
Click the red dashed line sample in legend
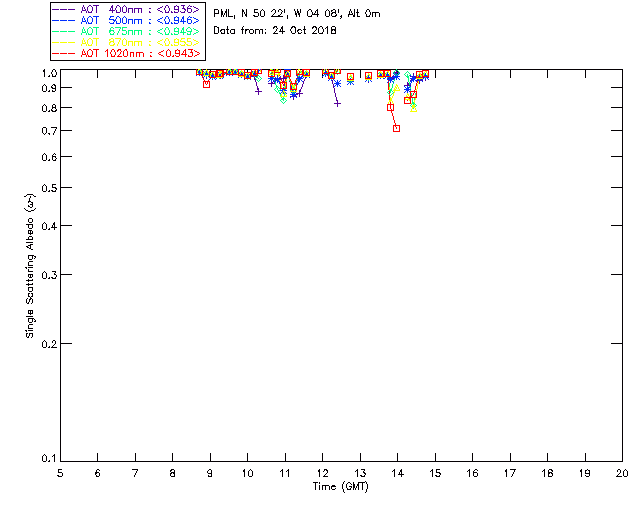click(64, 53)
